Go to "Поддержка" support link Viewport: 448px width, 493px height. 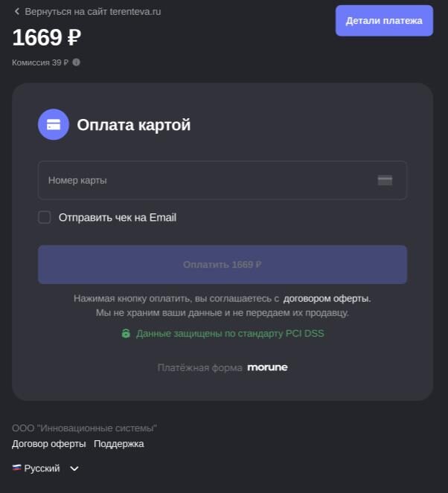(119, 444)
